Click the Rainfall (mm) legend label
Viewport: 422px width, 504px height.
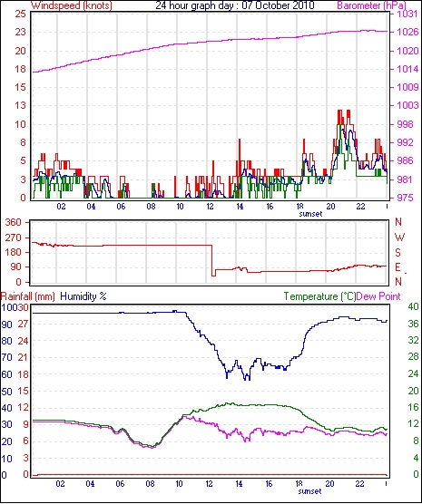pos(28,296)
